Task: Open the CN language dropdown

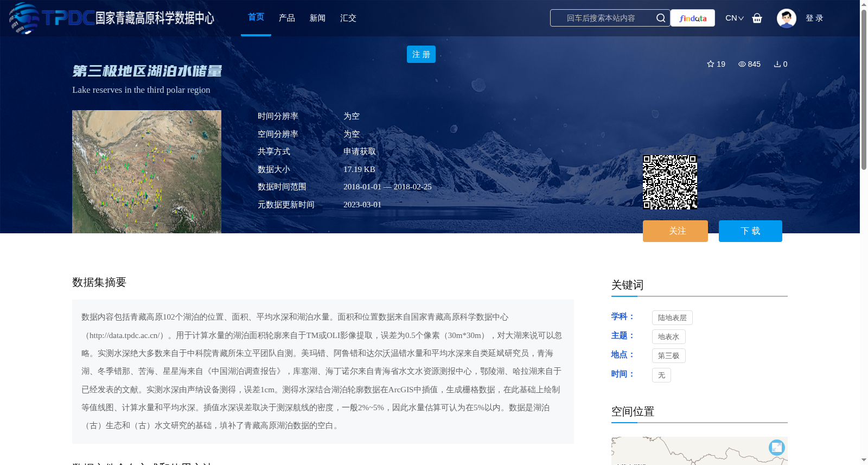Action: 735,18
